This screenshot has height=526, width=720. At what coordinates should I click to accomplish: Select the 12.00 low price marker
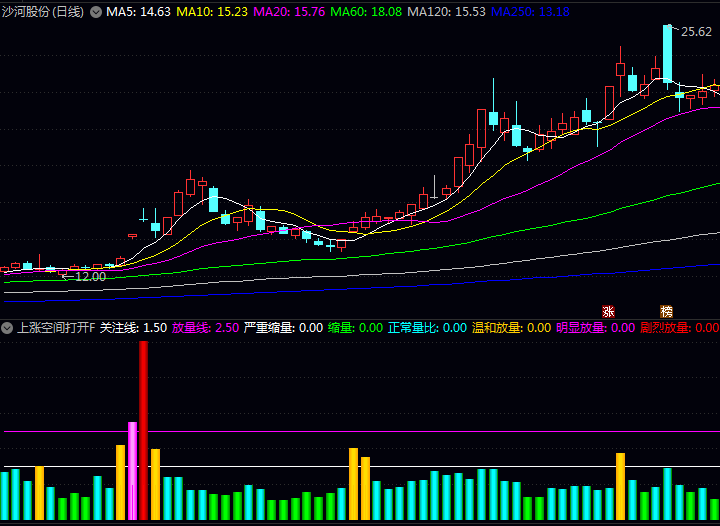[x=90, y=276]
